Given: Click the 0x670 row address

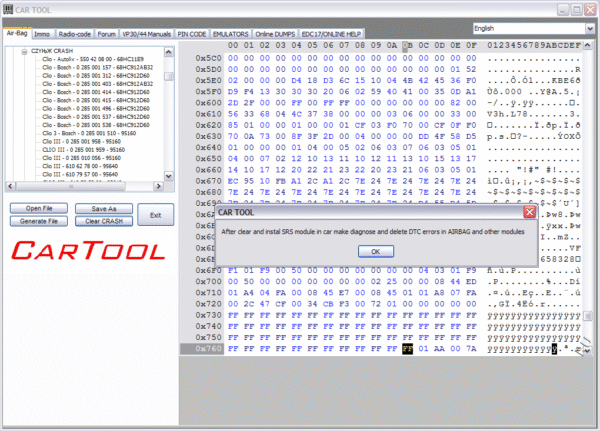Looking at the screenshot, I should [x=208, y=181].
